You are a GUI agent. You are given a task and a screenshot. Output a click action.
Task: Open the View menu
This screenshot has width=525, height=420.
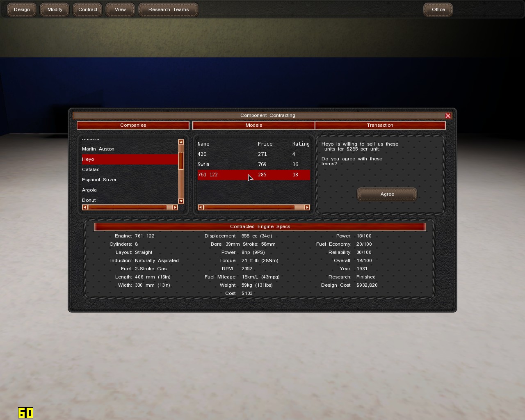click(120, 9)
